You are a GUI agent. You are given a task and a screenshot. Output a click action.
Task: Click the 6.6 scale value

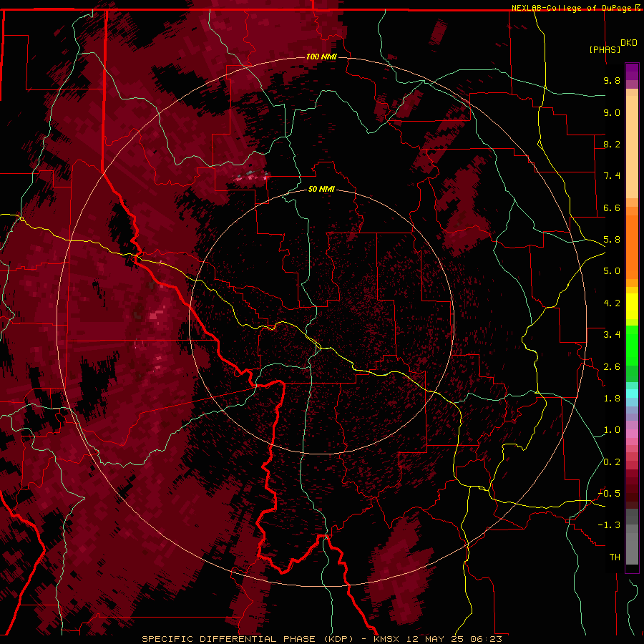(x=612, y=208)
